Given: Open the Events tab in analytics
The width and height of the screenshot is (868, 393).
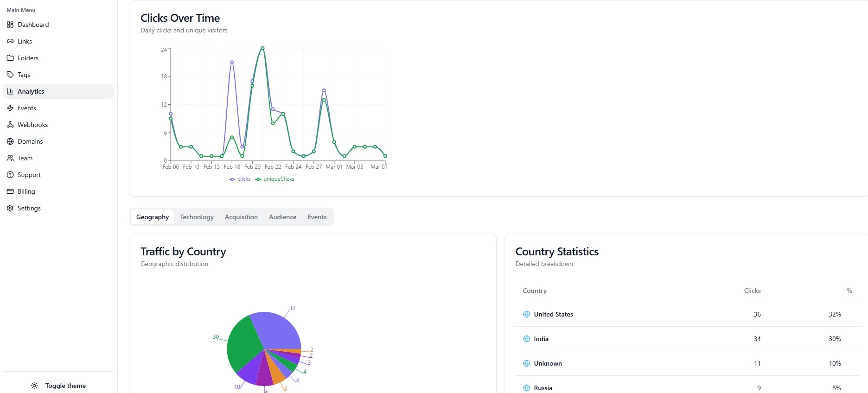Looking at the screenshot, I should point(317,217).
